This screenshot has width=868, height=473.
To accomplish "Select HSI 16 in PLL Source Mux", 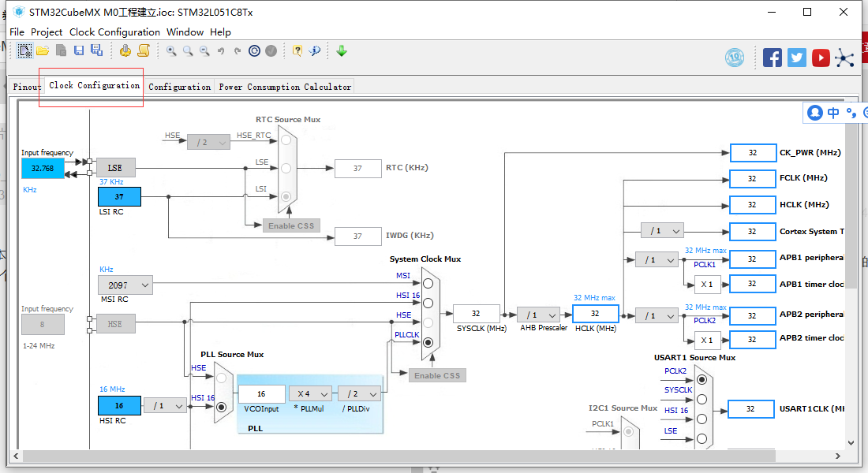I will point(222,407).
